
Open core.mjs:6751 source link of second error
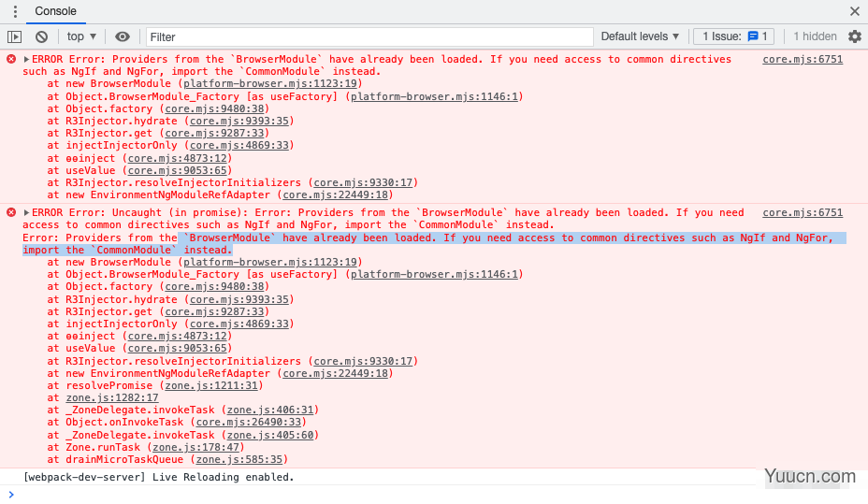[803, 212]
